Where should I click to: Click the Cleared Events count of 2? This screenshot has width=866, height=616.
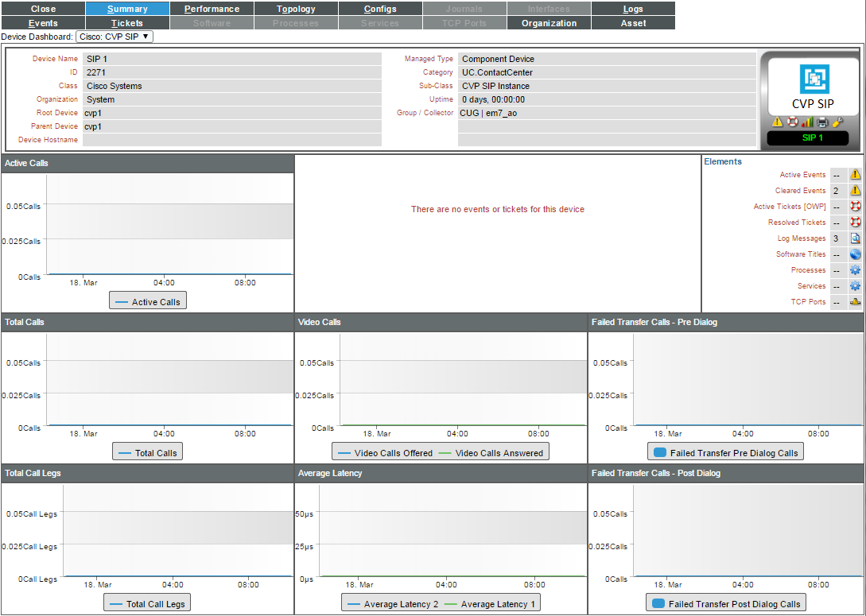point(836,191)
